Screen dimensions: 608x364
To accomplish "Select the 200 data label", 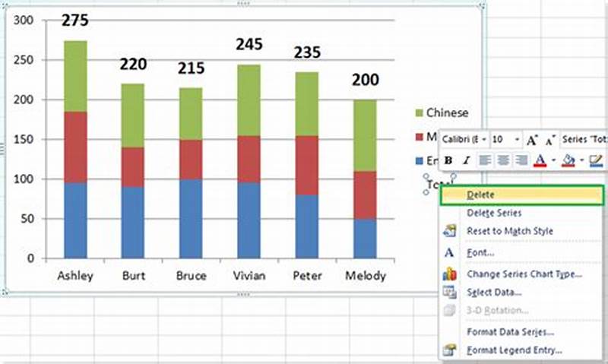I will (x=366, y=80).
